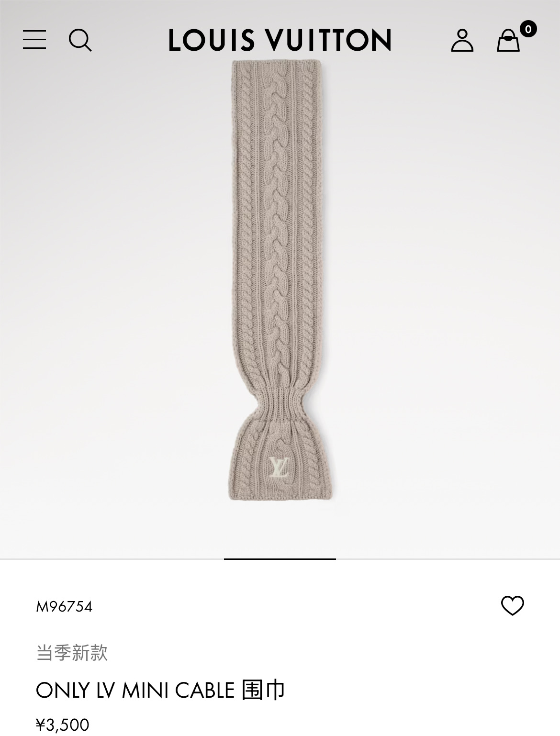Click the ¥3,500 price text
560x736 pixels.
pyautogui.click(x=63, y=725)
